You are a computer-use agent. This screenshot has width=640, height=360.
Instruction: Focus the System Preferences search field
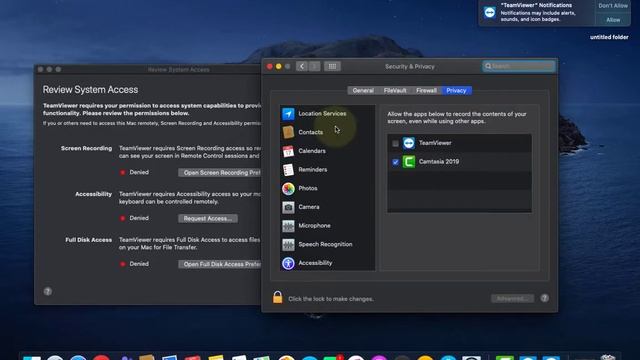point(519,66)
